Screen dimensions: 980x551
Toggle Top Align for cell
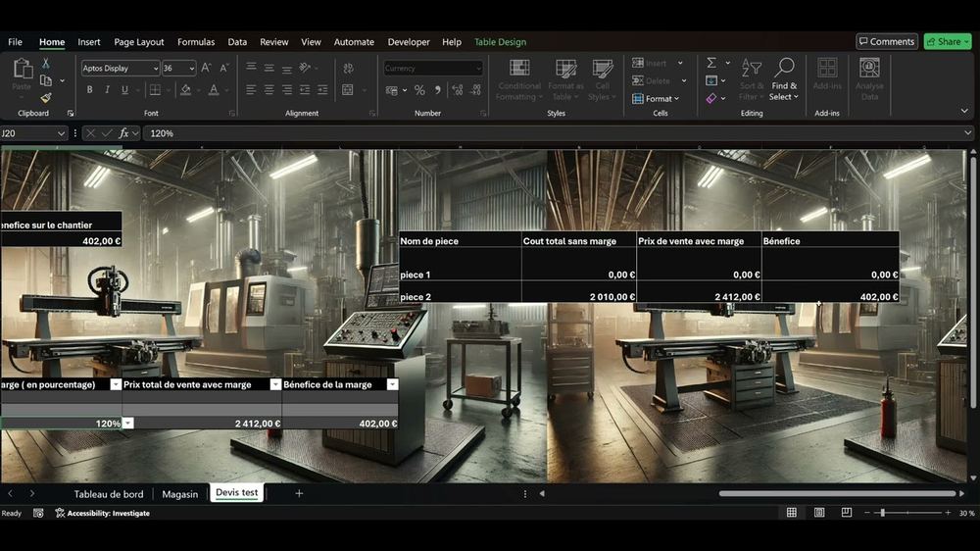[251, 68]
